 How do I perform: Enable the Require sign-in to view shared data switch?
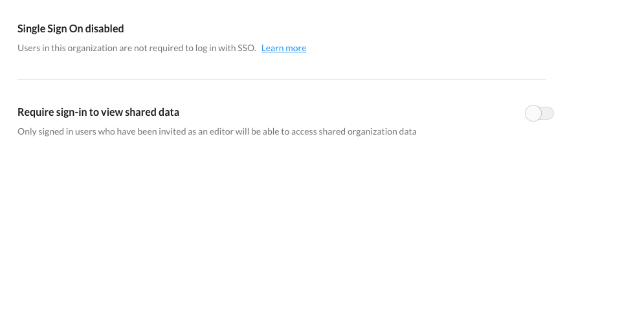539,113
